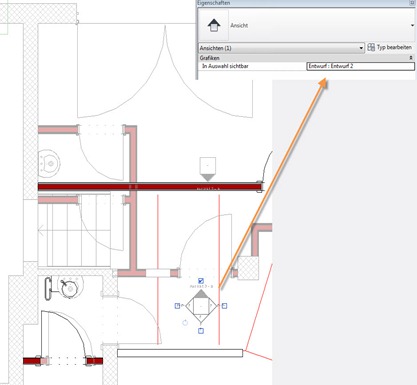Click the Ansicht type name text
This screenshot has width=417, height=385.
[239, 26]
